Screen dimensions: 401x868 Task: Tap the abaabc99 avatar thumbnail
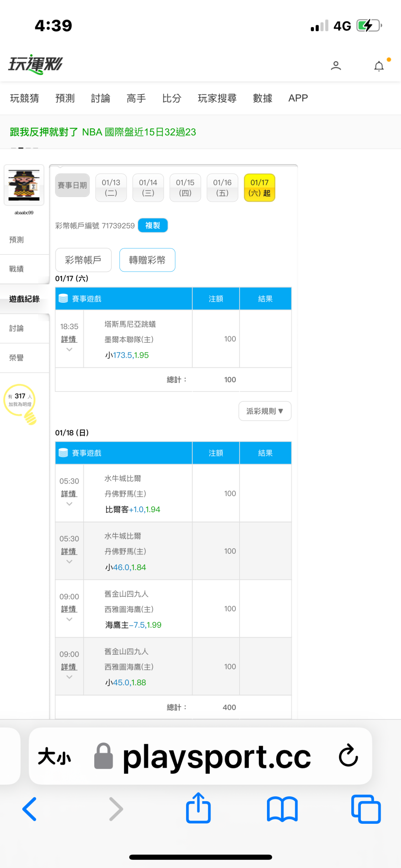coord(24,185)
